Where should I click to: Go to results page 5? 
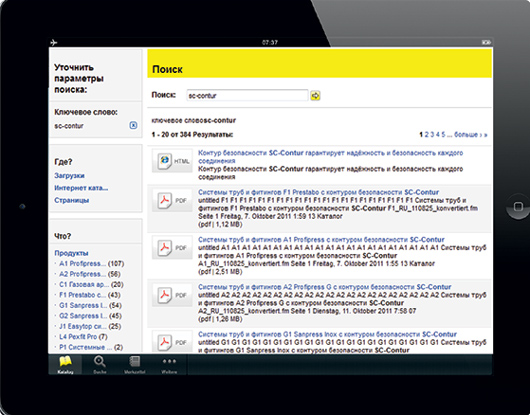443,135
